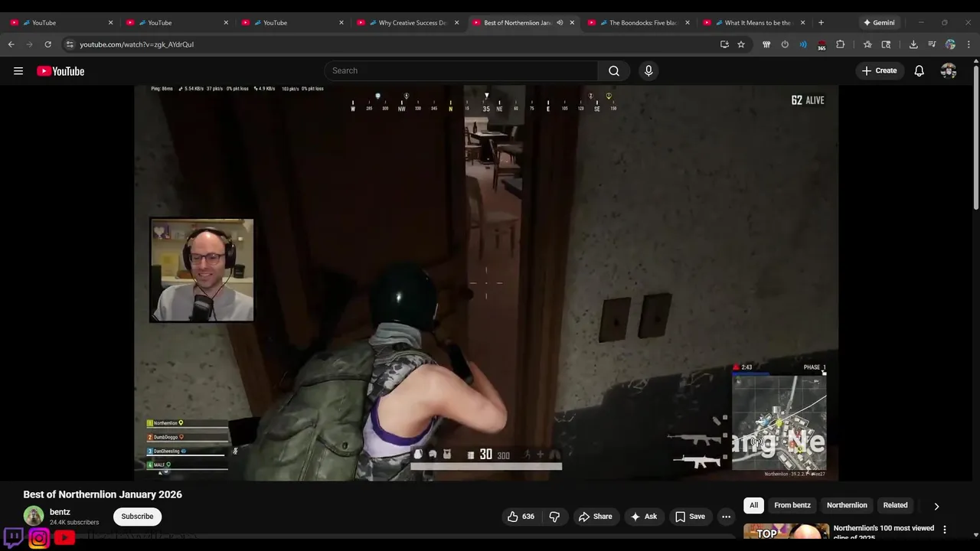Open the Chrome three-dot menu
This screenshot has height=551, width=980.
(x=969, y=44)
